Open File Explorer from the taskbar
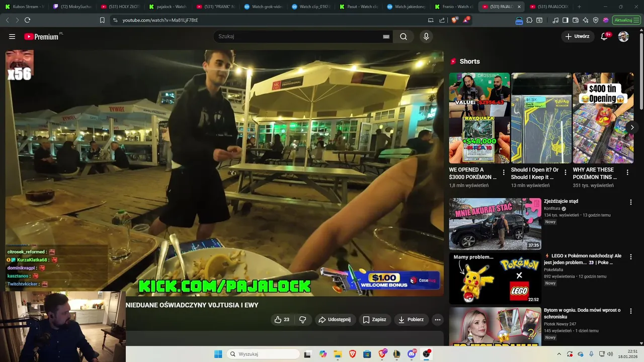Image resolution: width=644 pixels, height=362 pixels. click(x=338, y=354)
